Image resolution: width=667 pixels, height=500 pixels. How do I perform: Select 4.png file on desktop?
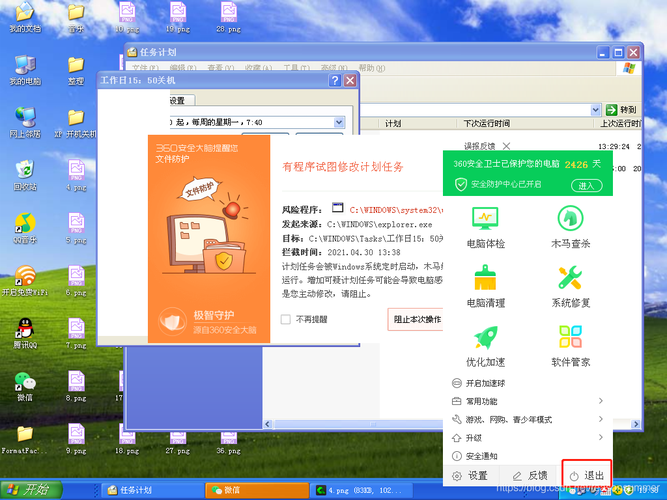76,175
